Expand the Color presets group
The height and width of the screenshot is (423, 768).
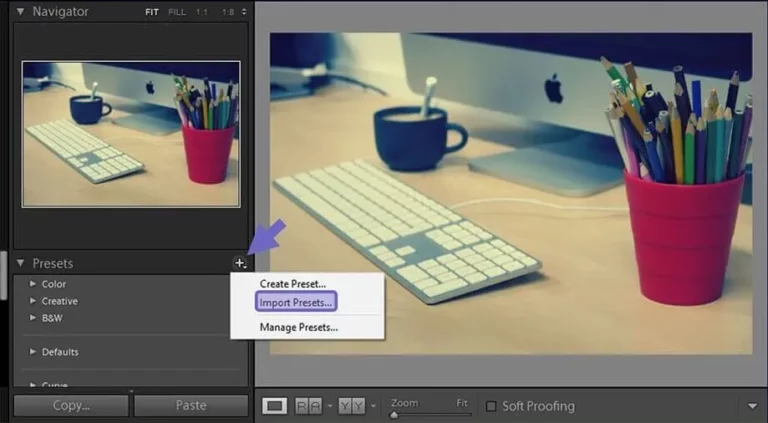tap(33, 283)
